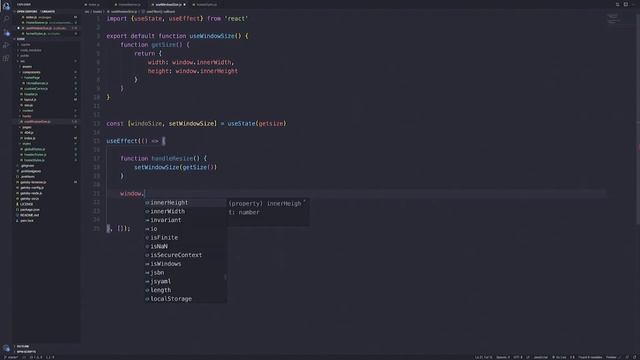Screen dimensions: 640x360
Task: Click the Manage gear icon at the bottom left
Action: 6,348
